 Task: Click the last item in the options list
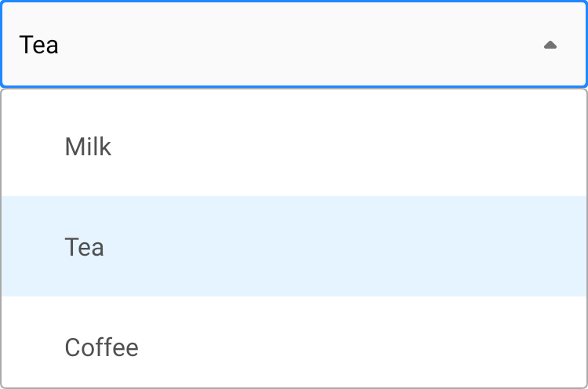(293, 347)
